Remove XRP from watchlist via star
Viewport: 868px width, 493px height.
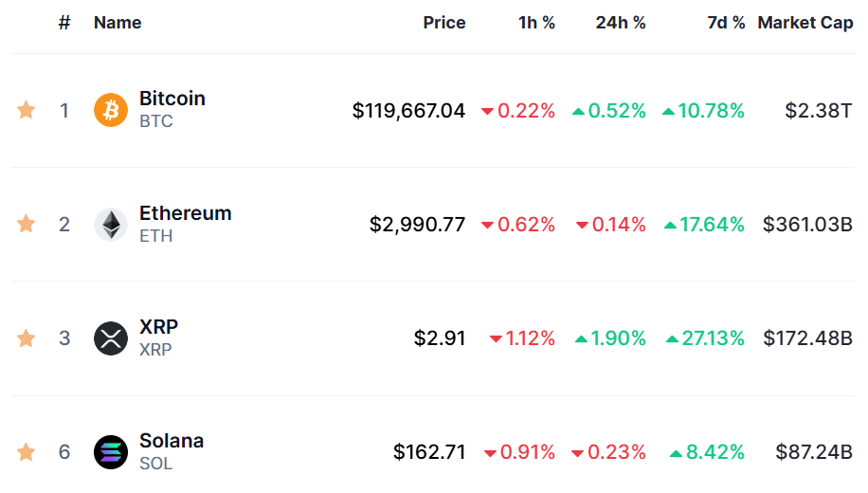click(26, 338)
